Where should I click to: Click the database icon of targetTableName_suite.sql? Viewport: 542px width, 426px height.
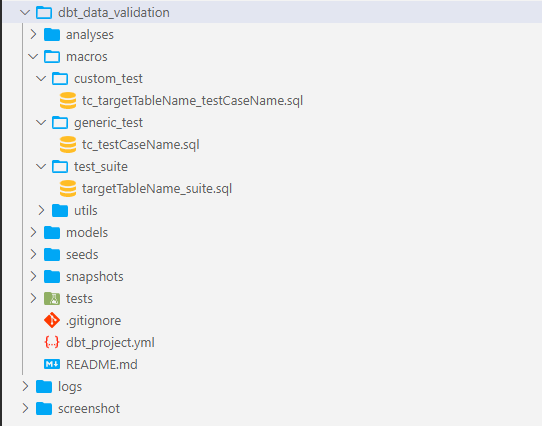click(x=68, y=188)
